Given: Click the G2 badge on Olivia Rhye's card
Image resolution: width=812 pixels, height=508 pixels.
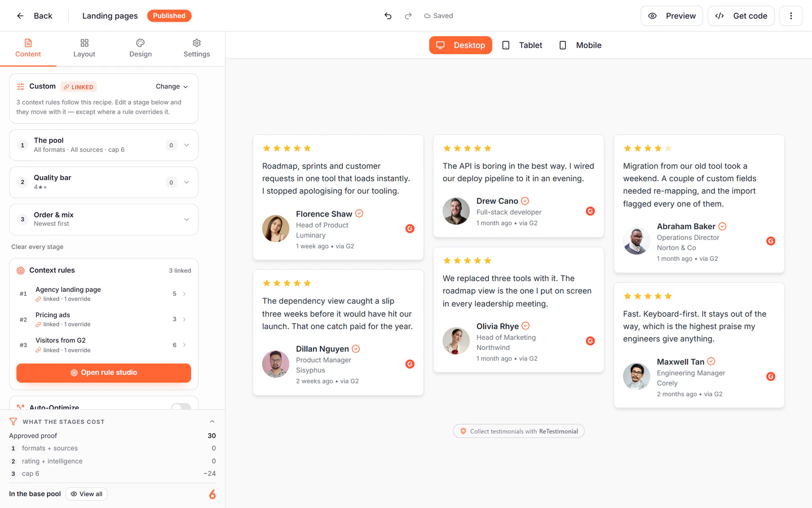Looking at the screenshot, I should [x=590, y=341].
